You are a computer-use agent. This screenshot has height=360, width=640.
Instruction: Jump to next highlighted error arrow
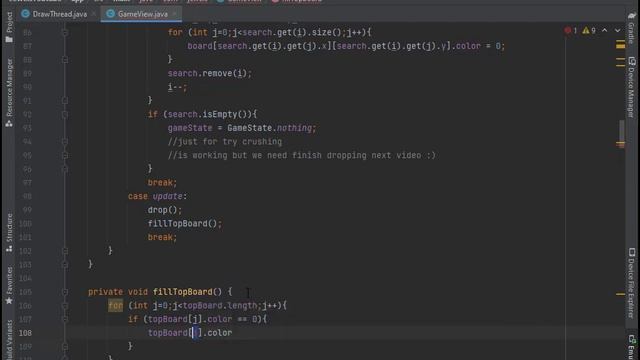coord(618,31)
